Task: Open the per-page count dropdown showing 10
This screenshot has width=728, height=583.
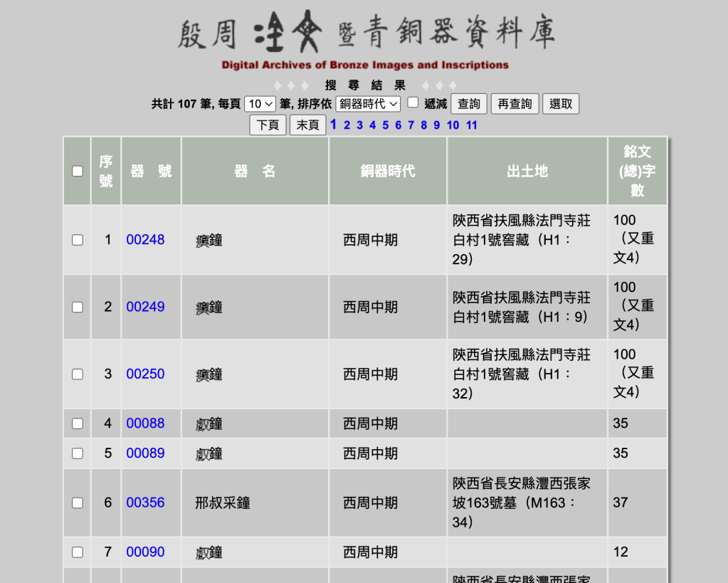Action: coord(260,104)
